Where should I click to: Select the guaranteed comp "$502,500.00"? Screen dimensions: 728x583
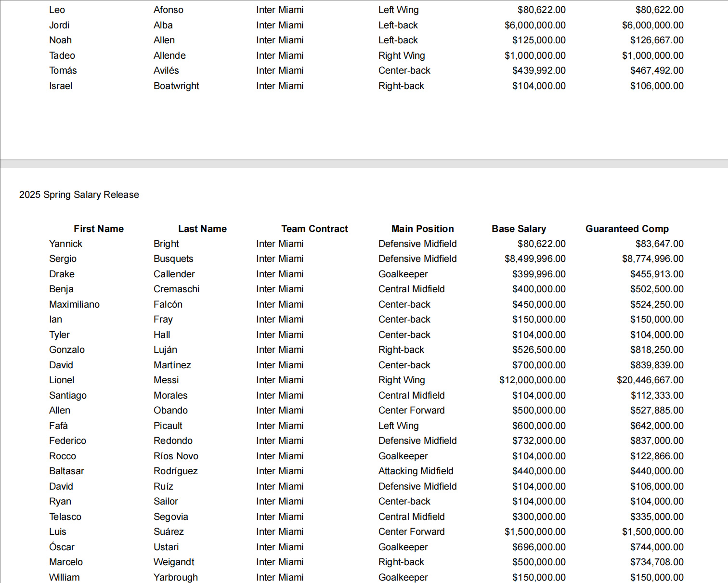coord(657,289)
